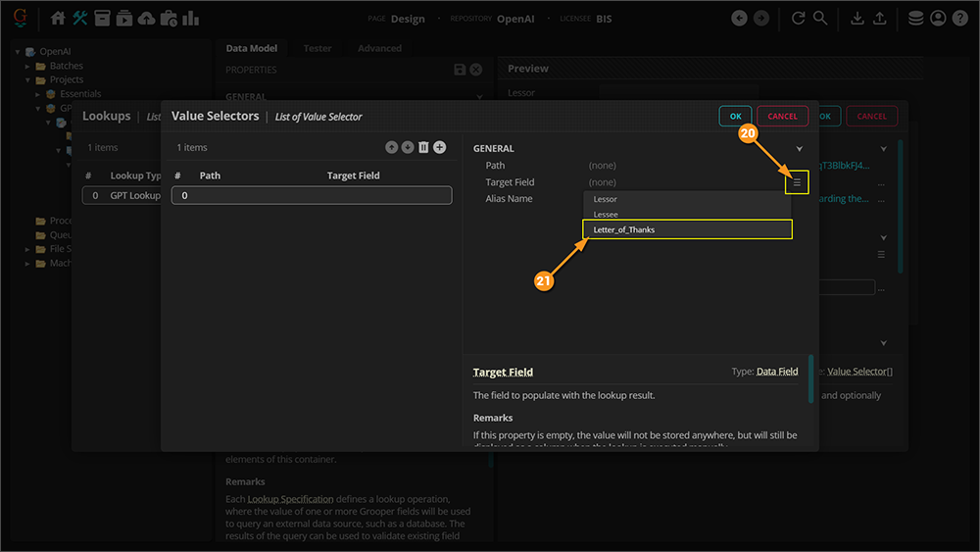Collapse the OpenAI root tree node
This screenshot has width=980, height=552.
18,51
